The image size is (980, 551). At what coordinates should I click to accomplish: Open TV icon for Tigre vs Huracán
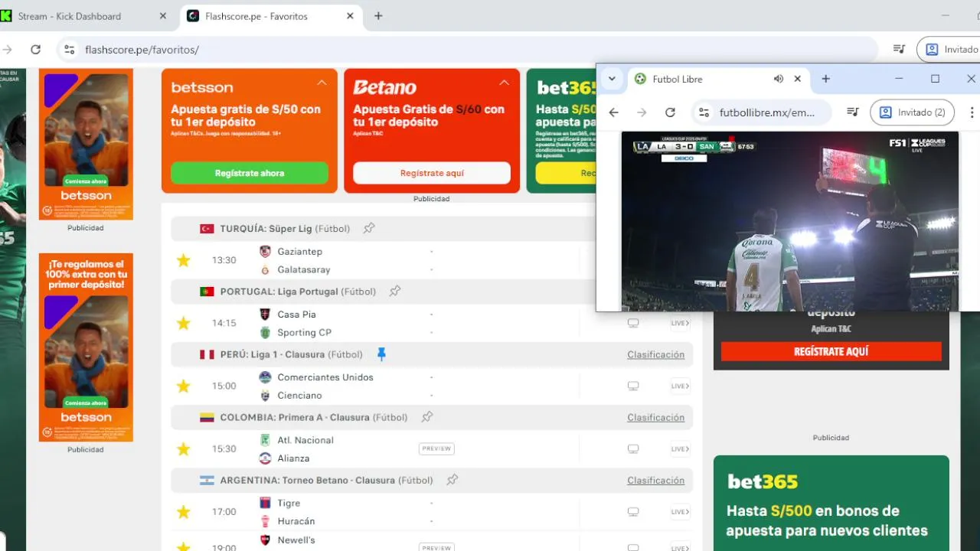[x=633, y=511]
